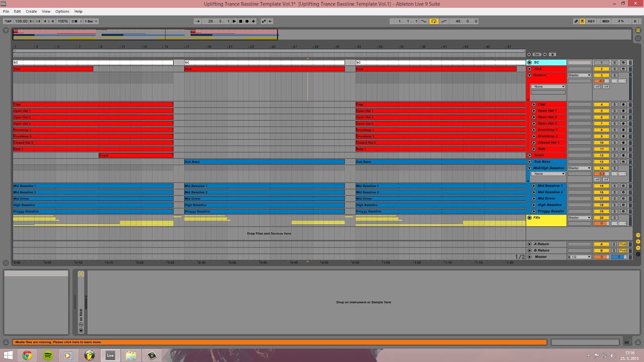
Task: Click the 138.00 tempo field
Action: 21,21
